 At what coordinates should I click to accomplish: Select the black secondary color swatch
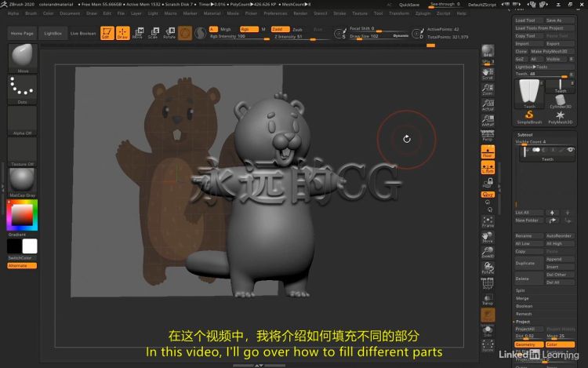click(x=14, y=246)
